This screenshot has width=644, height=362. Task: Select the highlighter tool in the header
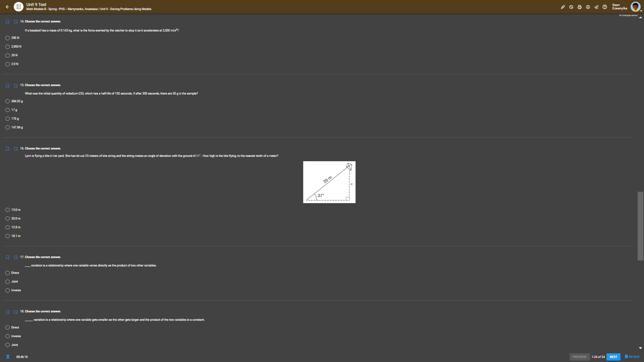(x=562, y=7)
